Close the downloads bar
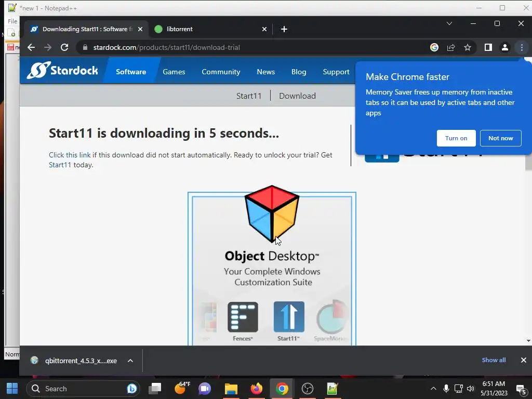This screenshot has width=532, height=399. [524, 360]
